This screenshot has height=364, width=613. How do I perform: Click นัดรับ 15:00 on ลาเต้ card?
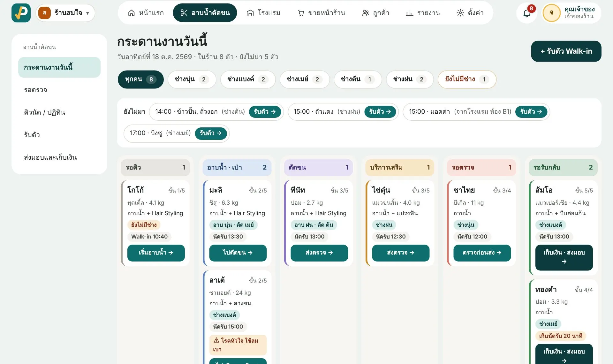228,327
